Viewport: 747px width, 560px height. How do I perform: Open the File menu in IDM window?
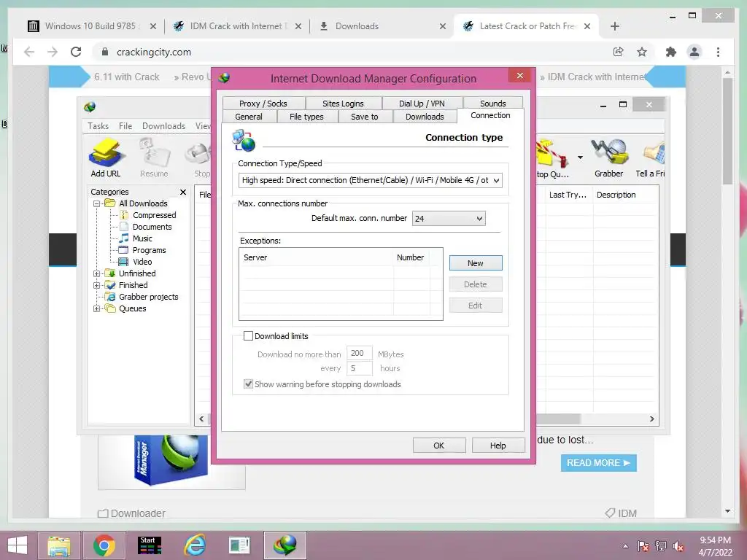click(125, 125)
